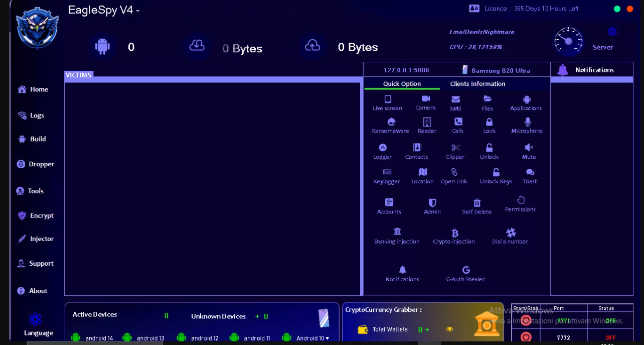Image resolution: width=644 pixels, height=345 pixels.
Task: Click the Camera icon
Action: 426,98
